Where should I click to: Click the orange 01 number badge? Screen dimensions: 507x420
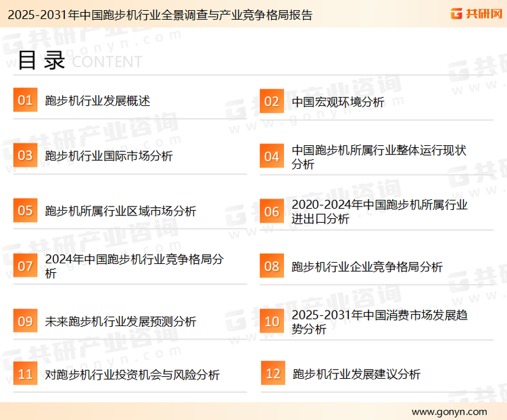click(x=25, y=100)
